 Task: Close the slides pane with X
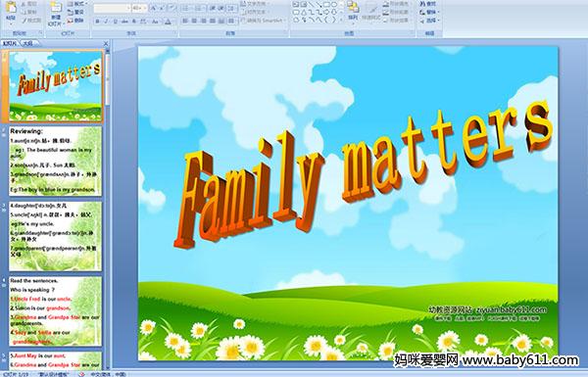tap(106, 43)
